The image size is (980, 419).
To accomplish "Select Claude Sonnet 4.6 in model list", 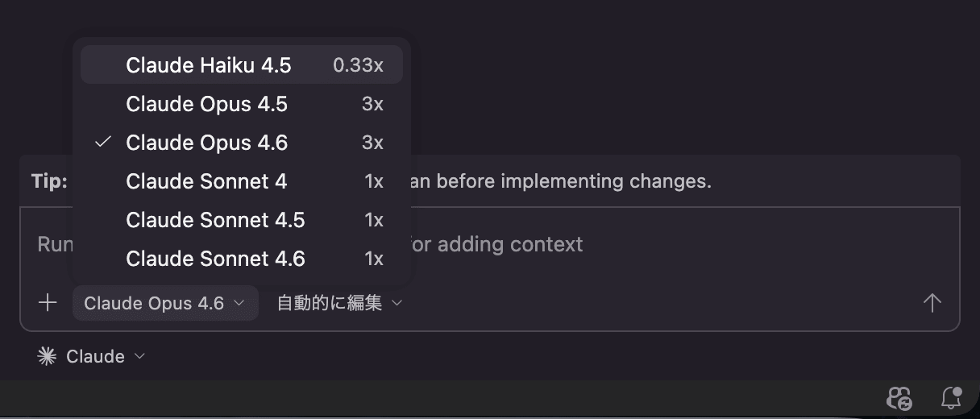I will (x=215, y=259).
